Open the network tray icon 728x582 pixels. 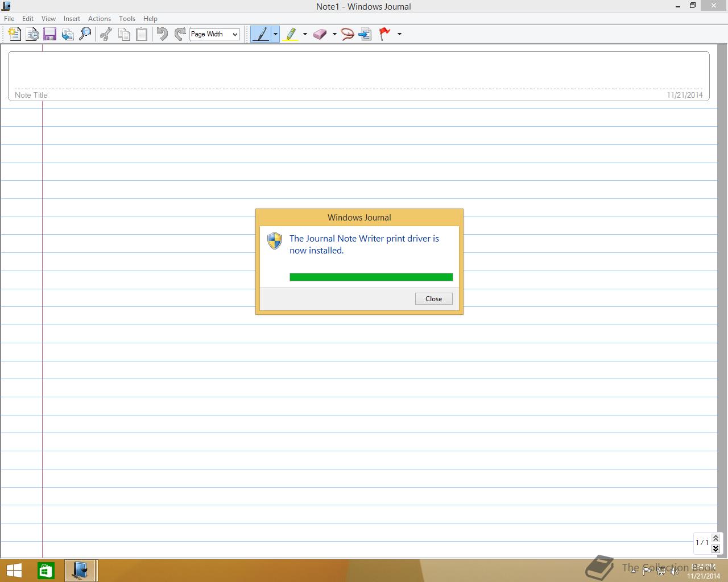click(661, 570)
